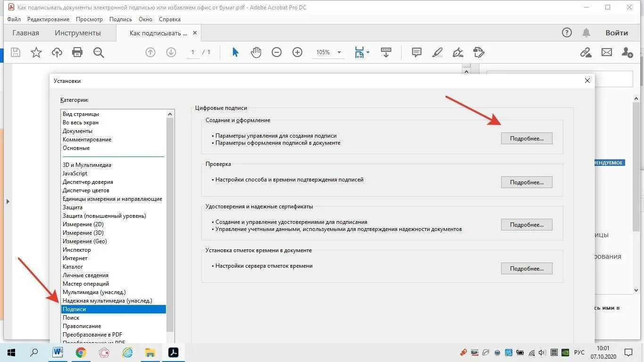Image resolution: width=644 pixels, height=362 pixels.
Task: Select the Highlight text pen tool
Action: tap(438, 52)
